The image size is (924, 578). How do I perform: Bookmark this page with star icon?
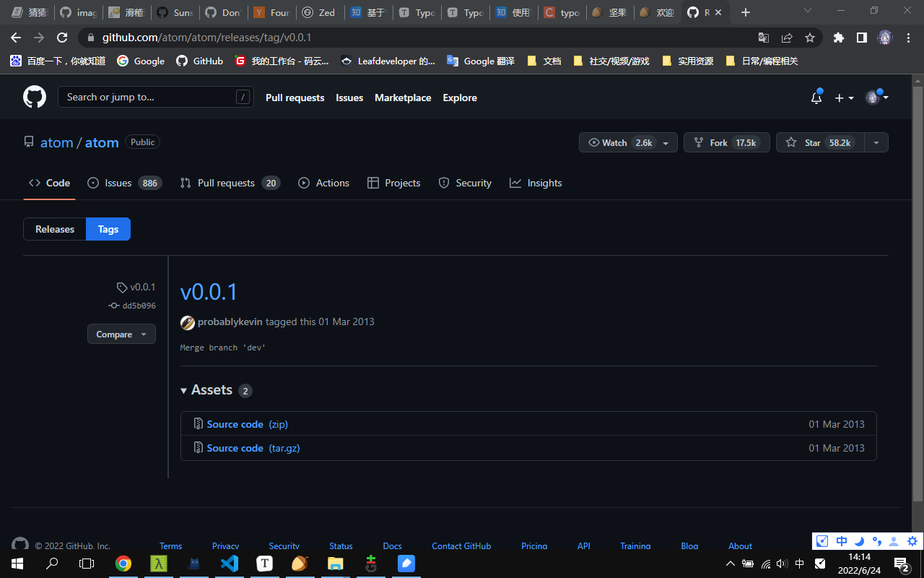pyautogui.click(x=810, y=38)
